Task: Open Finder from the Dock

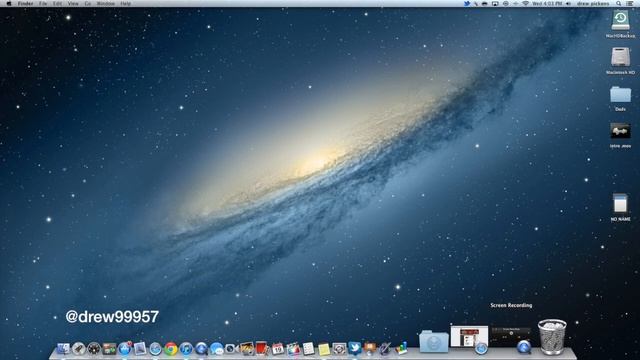Action: (x=63, y=349)
